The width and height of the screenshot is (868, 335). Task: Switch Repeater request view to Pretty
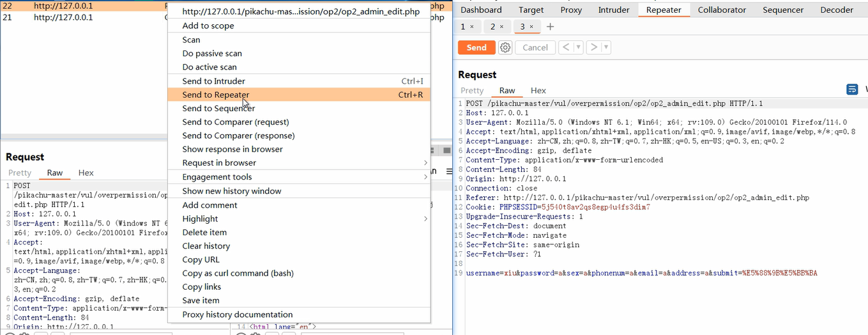(x=472, y=90)
